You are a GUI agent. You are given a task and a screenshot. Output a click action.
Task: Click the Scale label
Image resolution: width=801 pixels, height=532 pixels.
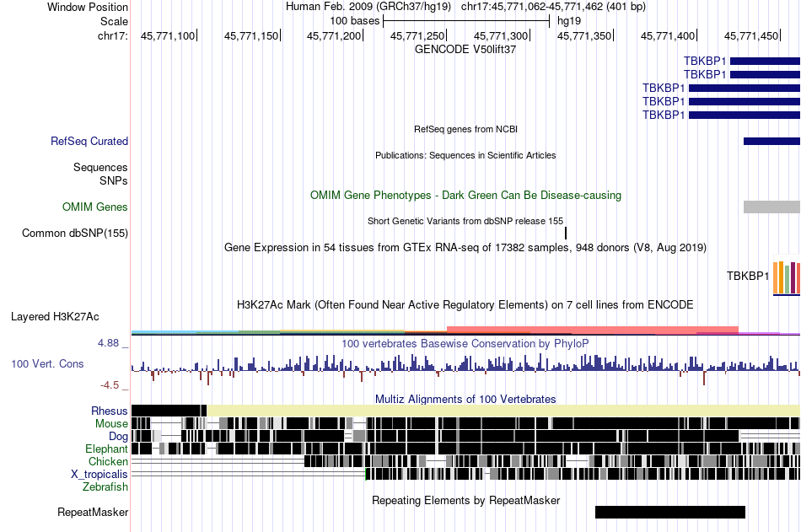(115, 21)
